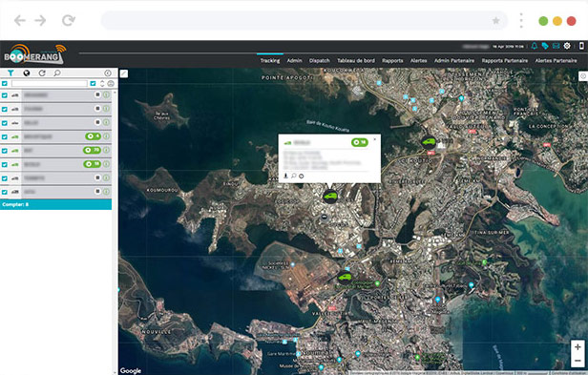Image resolution: width=588 pixels, height=375 pixels.
Task: Click the mobile phone icon in header
Action: pos(581,46)
